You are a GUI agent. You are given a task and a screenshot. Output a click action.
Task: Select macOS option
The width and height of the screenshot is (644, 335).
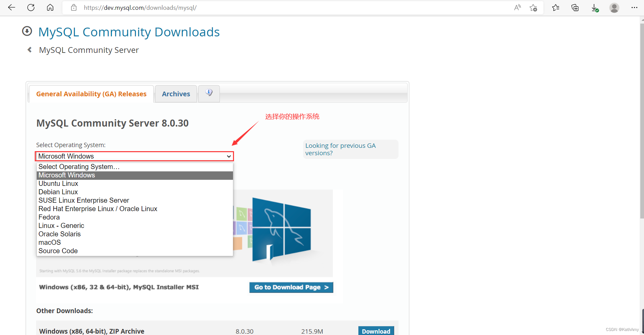(135, 242)
